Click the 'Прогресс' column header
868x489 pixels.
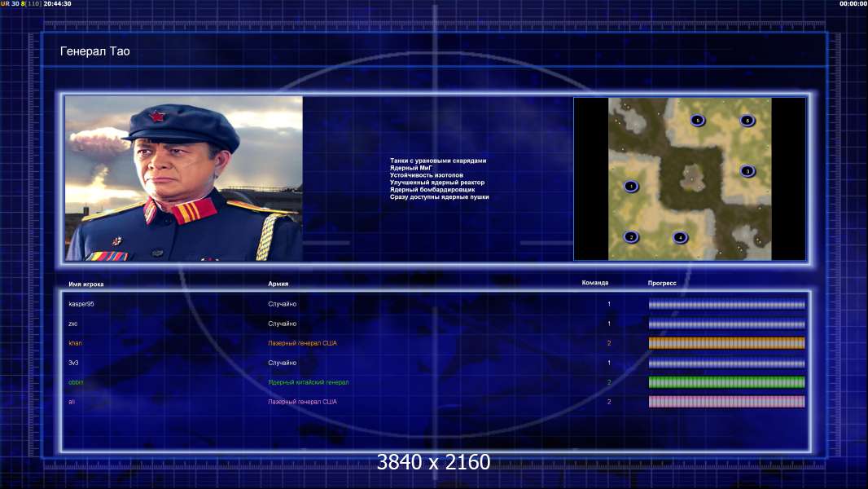coord(662,283)
